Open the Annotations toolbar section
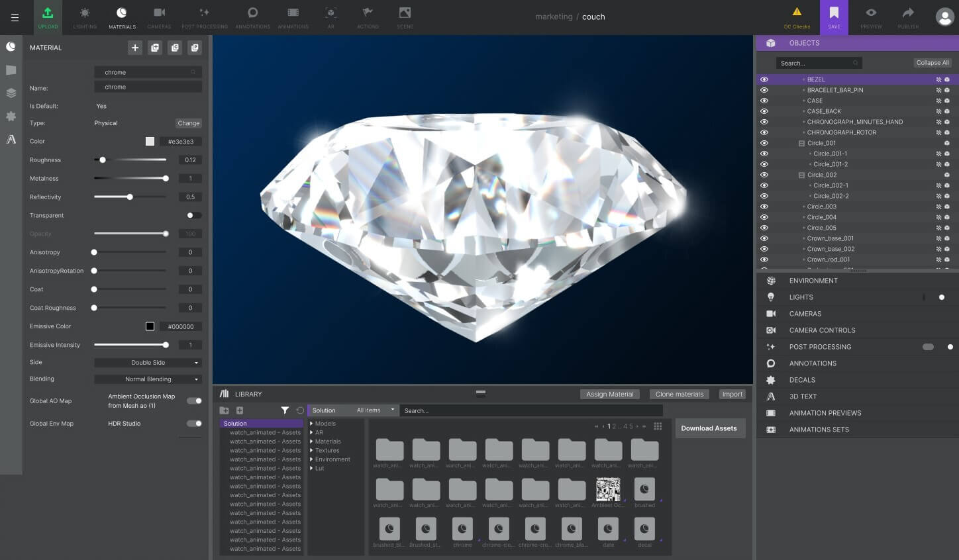The image size is (959, 560). (253, 17)
